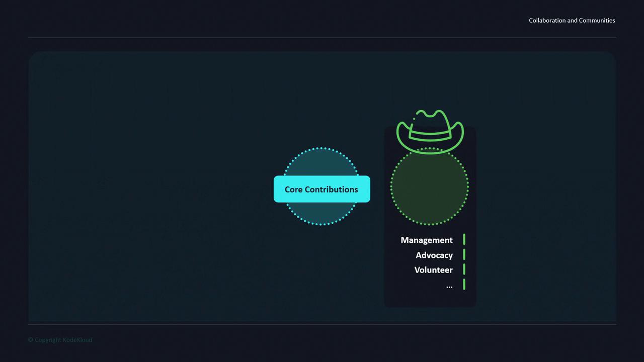
Task: Click the green bar beside Management
Action: coord(464,239)
